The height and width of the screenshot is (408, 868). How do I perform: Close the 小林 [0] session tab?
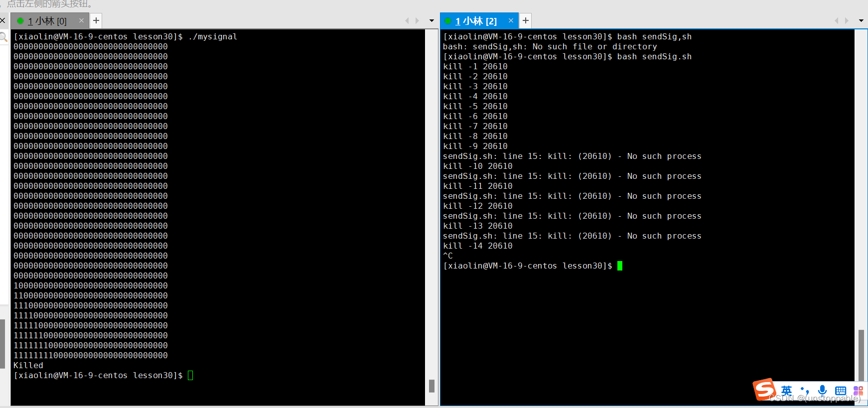[x=81, y=20]
